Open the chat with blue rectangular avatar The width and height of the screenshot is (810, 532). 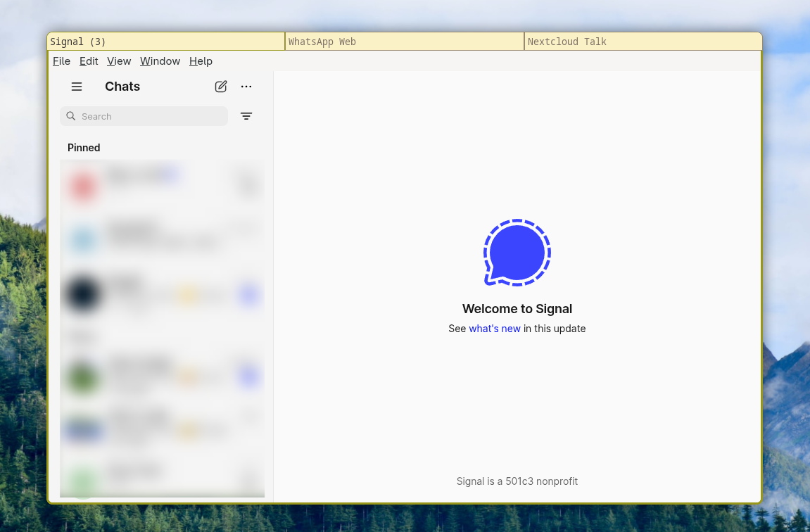pyautogui.click(x=162, y=430)
